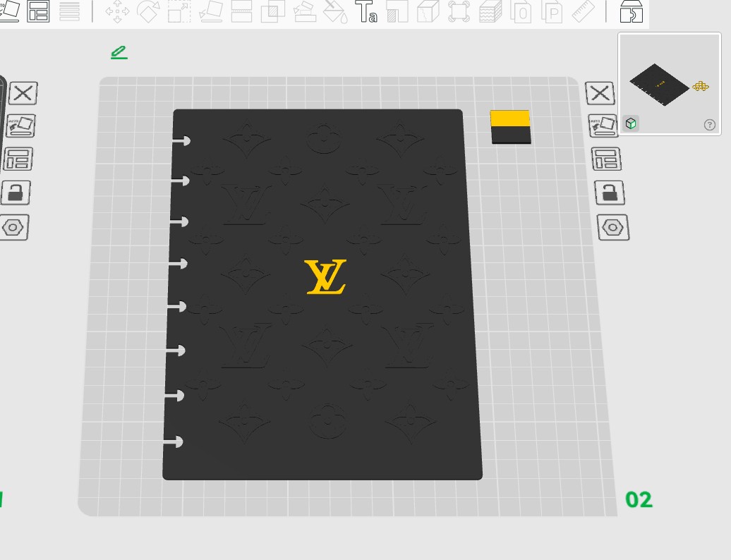Select the Text emboss tool

(366, 11)
